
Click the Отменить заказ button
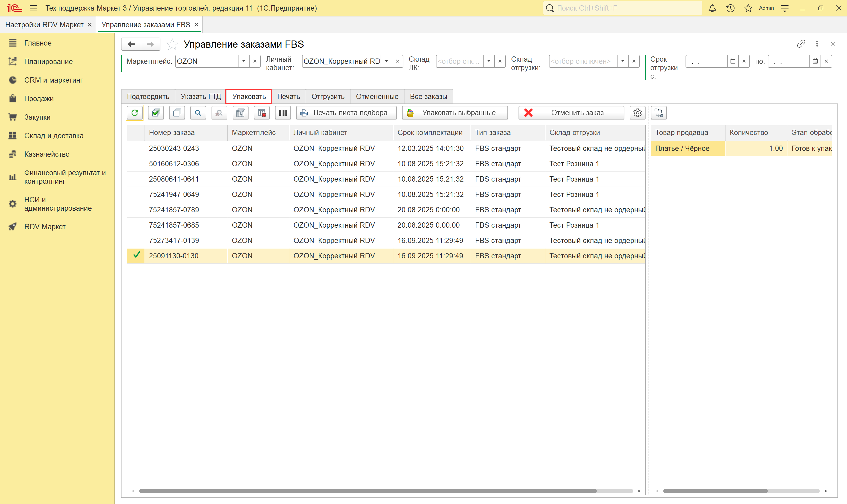pos(571,113)
